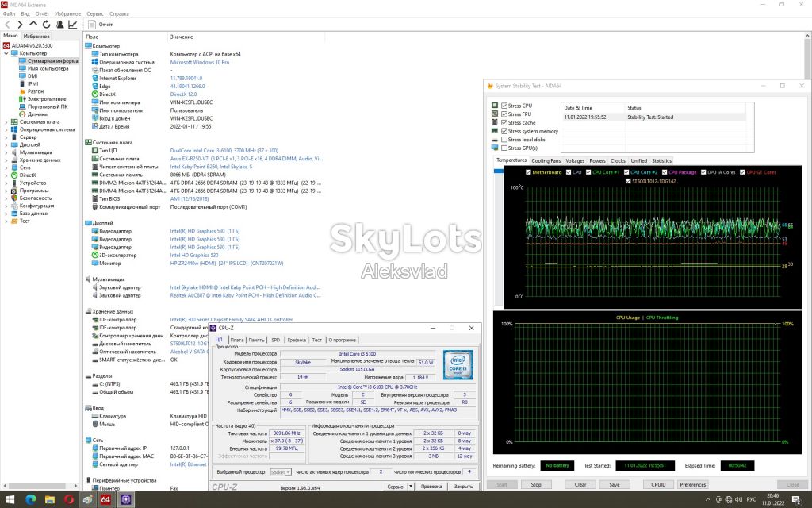Screen dimensions: 812x508
Task: Go back with the AIDA64 toolbar arrow
Action: [7, 25]
